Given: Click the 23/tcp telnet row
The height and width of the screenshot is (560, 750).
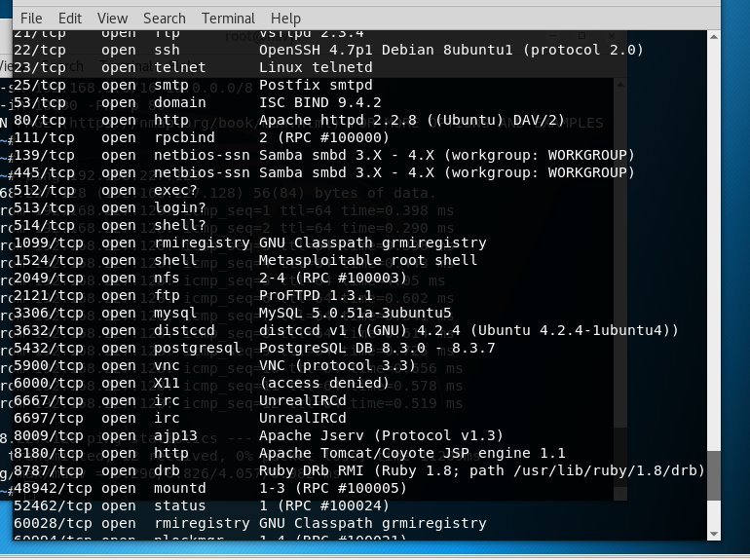Looking at the screenshot, I should coord(193,67).
